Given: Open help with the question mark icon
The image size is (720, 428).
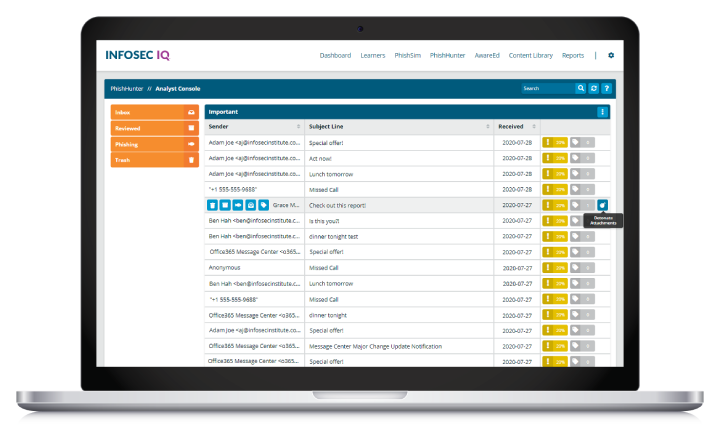Looking at the screenshot, I should point(606,88).
